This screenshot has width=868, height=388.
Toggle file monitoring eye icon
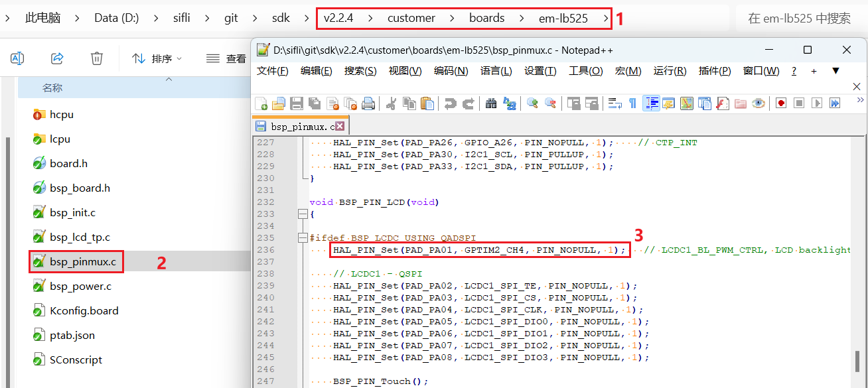(x=758, y=103)
